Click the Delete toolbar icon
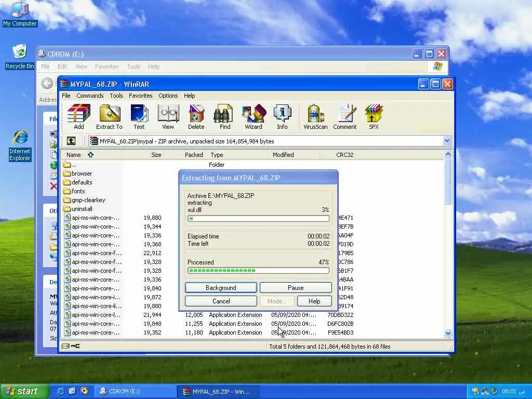Screen dimensions: 532x399 196,117
